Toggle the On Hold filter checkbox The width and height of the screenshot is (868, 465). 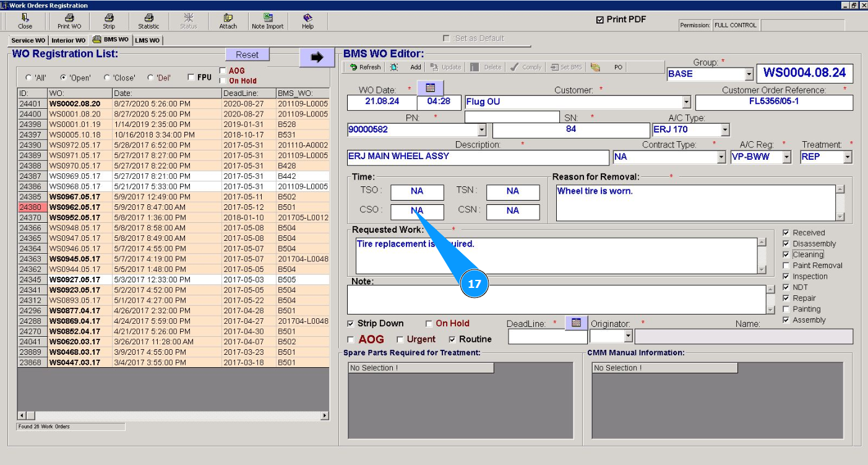[223, 81]
